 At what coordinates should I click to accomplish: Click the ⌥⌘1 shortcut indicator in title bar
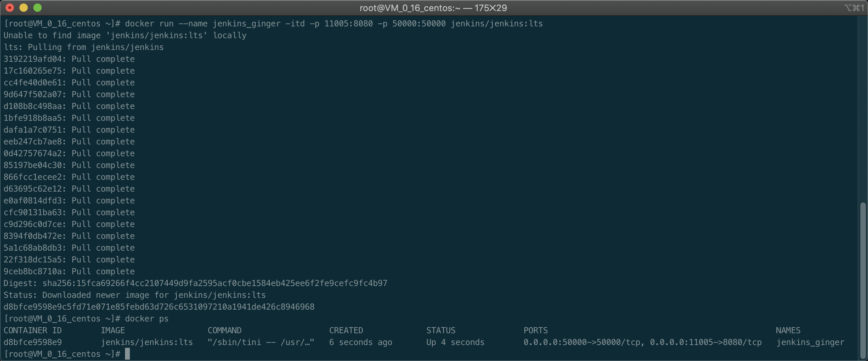[x=854, y=8]
